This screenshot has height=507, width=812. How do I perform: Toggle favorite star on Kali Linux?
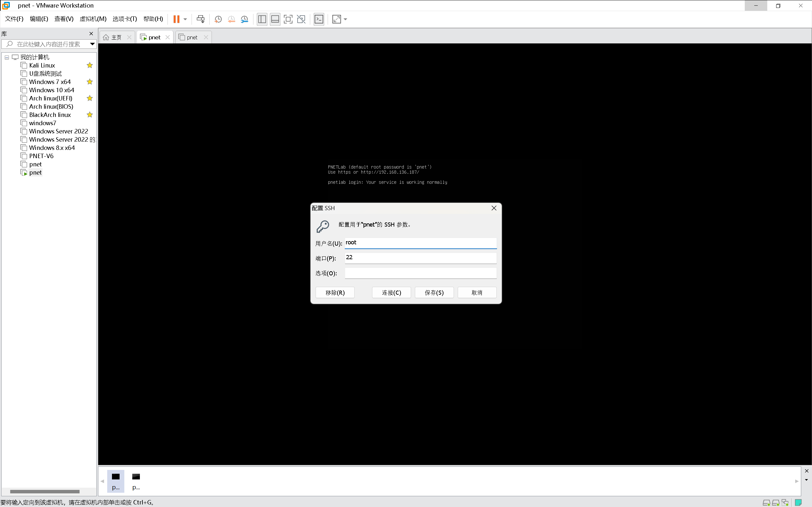[89, 65]
